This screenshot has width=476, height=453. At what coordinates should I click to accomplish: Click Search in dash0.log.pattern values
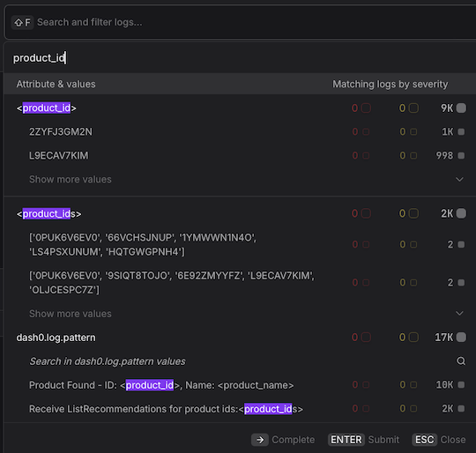[108, 361]
